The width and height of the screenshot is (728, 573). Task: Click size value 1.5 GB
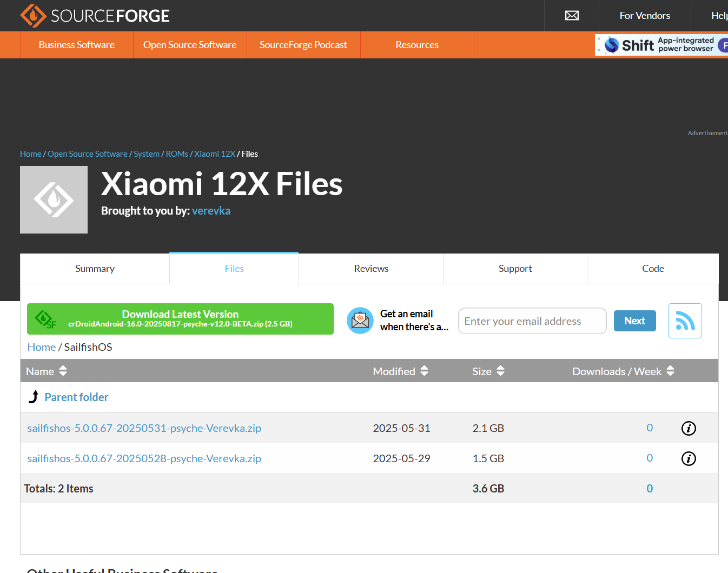tap(488, 458)
